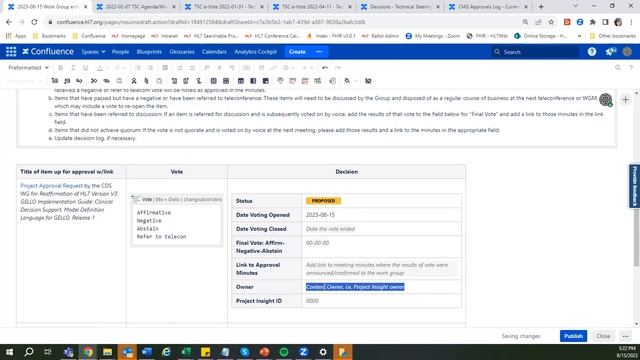
Task: Expand the Spaces menu
Action: 93,52
